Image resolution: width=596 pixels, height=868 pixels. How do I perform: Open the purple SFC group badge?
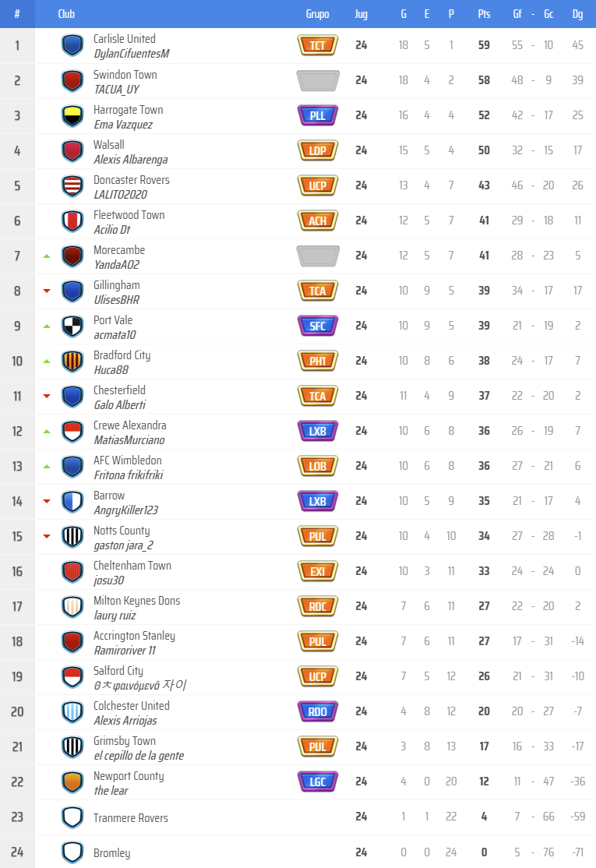pyautogui.click(x=318, y=326)
